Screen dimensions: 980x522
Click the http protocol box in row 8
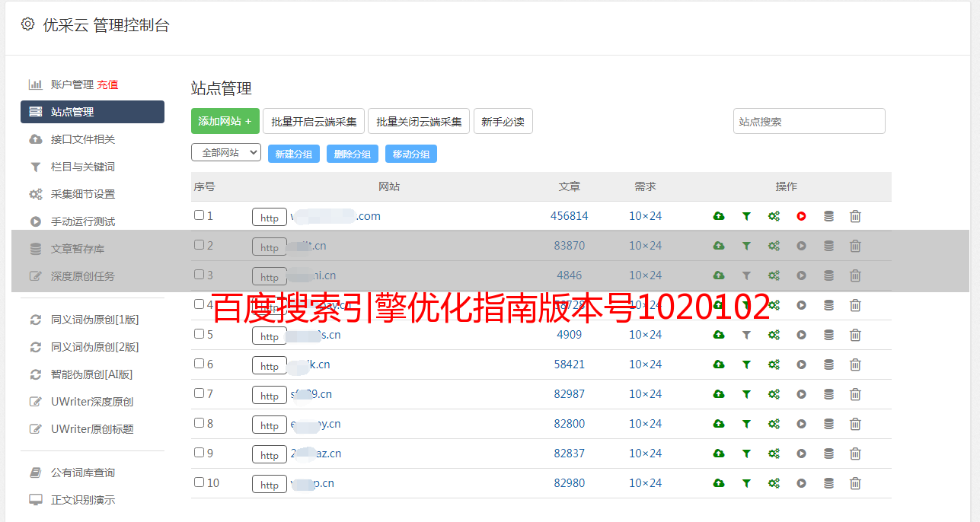270,425
